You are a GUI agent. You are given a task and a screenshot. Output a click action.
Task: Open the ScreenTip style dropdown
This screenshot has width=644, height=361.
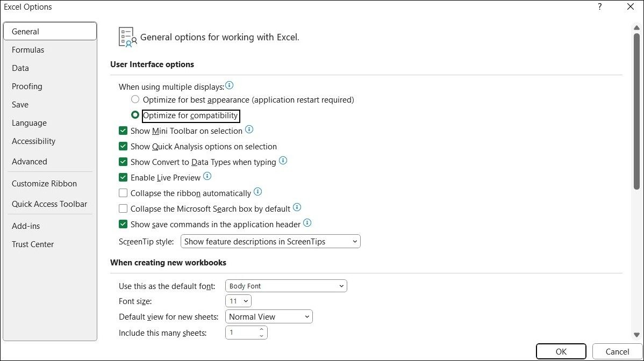[270, 241]
